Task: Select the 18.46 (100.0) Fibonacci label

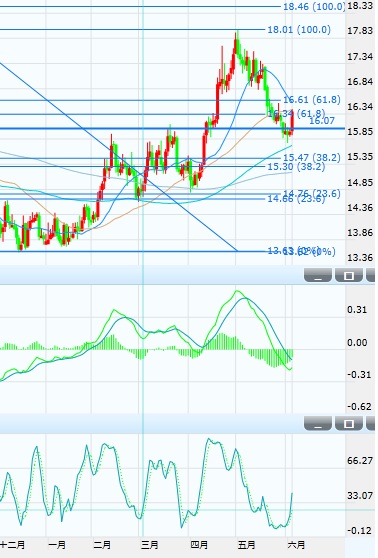Action: coord(314,6)
